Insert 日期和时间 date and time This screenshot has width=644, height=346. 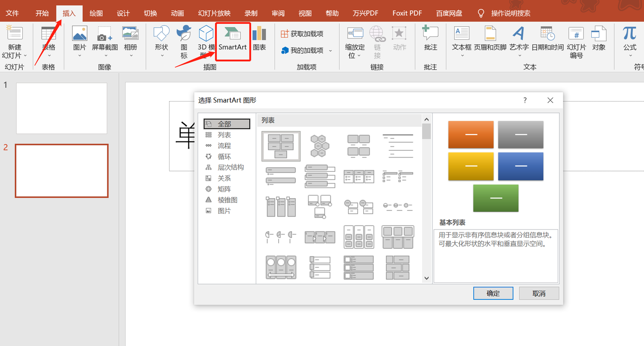tap(547, 33)
